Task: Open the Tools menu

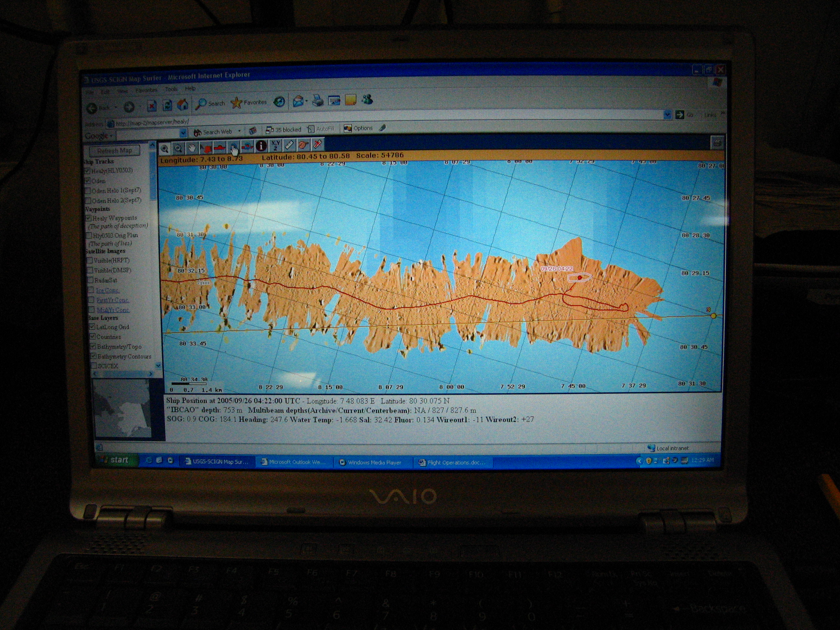Action: [x=171, y=89]
